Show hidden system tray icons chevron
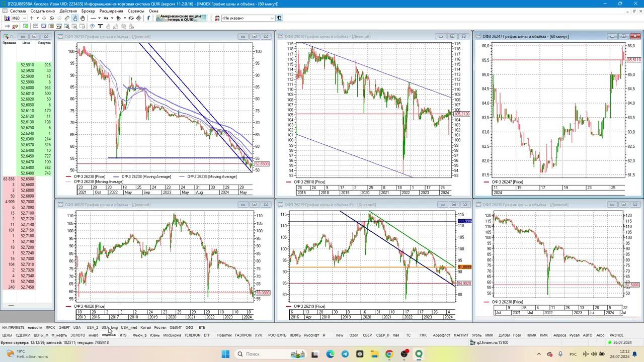 539,354
